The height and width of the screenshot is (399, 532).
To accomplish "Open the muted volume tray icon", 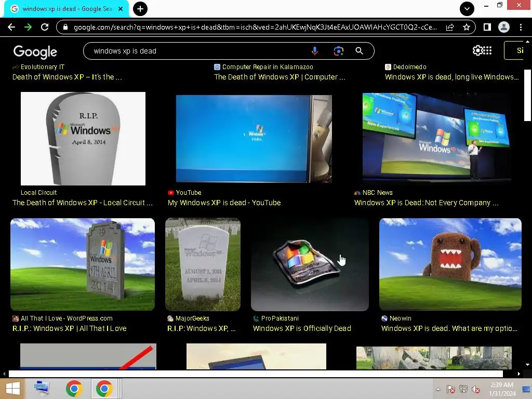I will [x=476, y=390].
